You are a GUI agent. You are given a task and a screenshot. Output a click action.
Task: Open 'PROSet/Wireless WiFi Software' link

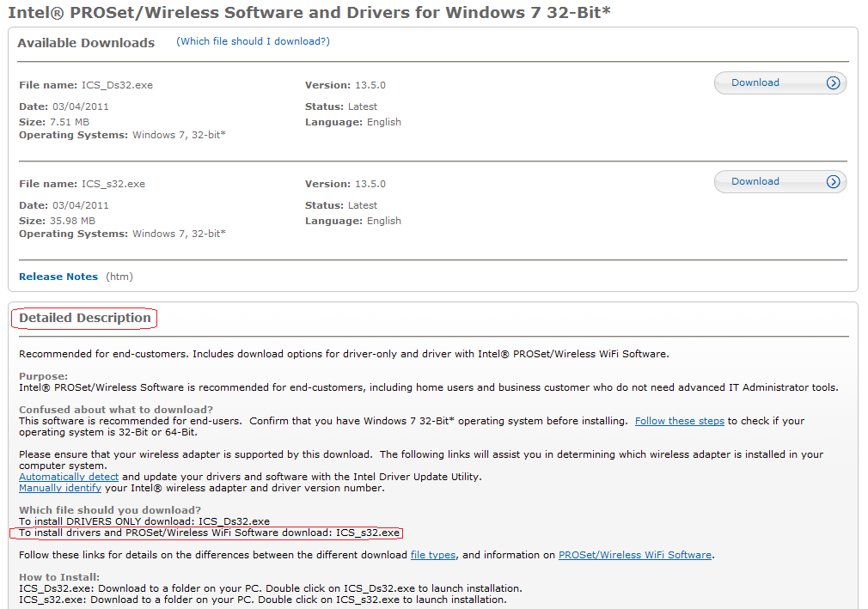pyautogui.click(x=635, y=555)
